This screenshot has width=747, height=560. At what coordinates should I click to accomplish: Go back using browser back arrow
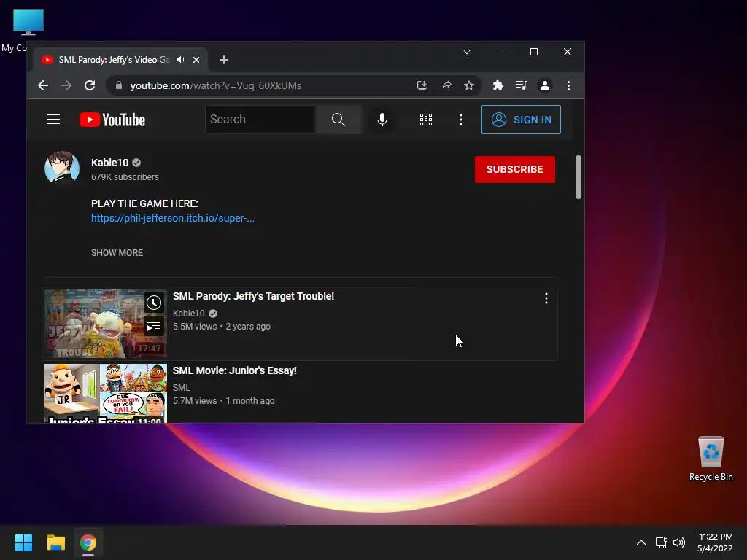tap(43, 86)
